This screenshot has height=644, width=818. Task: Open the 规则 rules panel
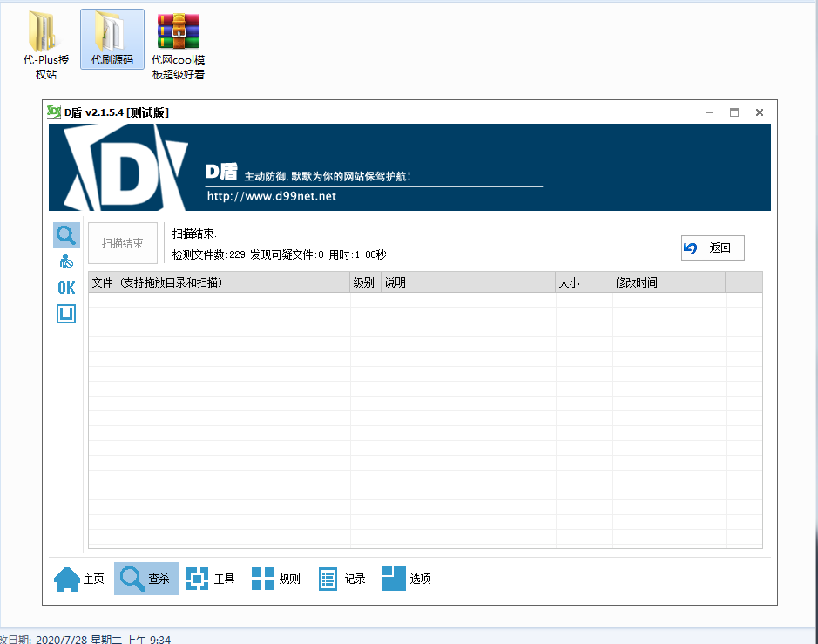pyautogui.click(x=275, y=578)
